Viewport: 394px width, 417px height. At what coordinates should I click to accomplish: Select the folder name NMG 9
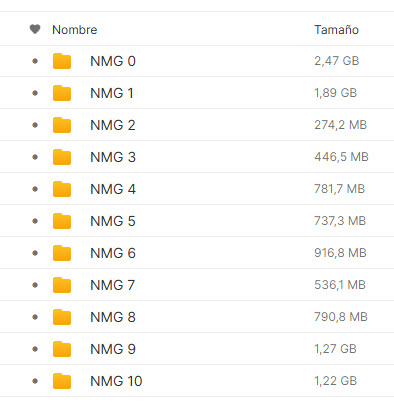click(x=113, y=349)
